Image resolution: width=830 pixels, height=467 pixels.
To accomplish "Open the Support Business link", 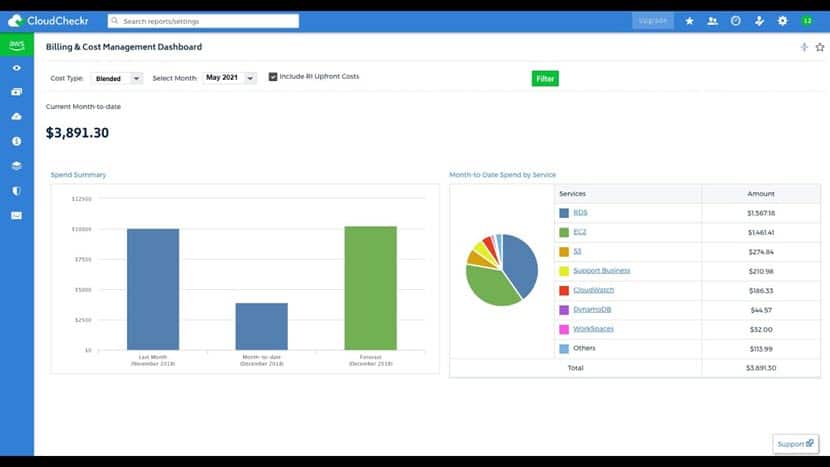I will [x=602, y=271].
